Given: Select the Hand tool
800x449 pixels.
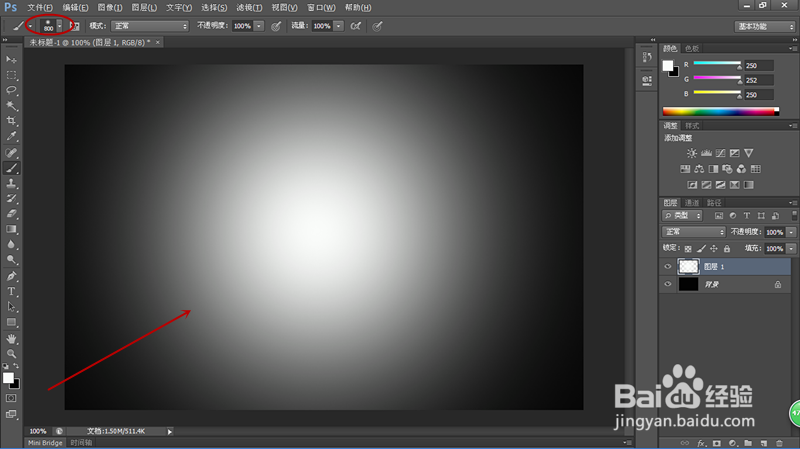Looking at the screenshot, I should click(11, 338).
